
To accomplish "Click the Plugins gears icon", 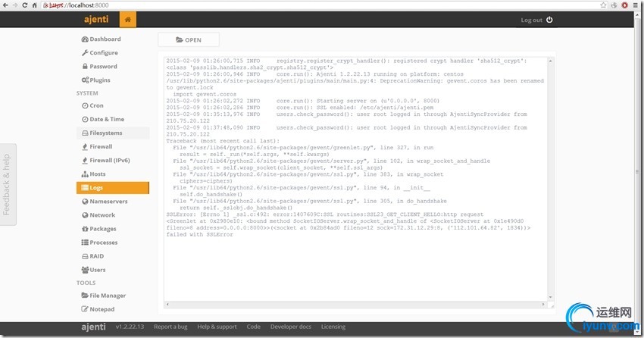I will tap(85, 80).
